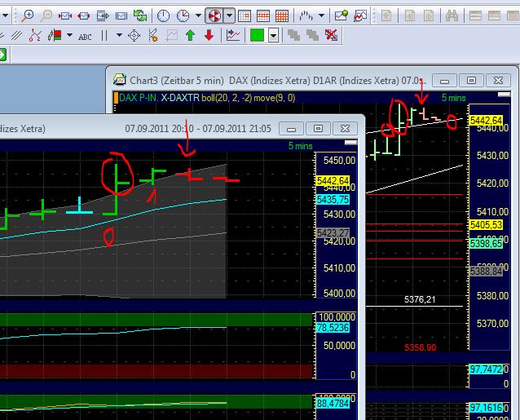The width and height of the screenshot is (520, 420).
Task: Click the delete objects red X icon
Action: [x=331, y=35]
